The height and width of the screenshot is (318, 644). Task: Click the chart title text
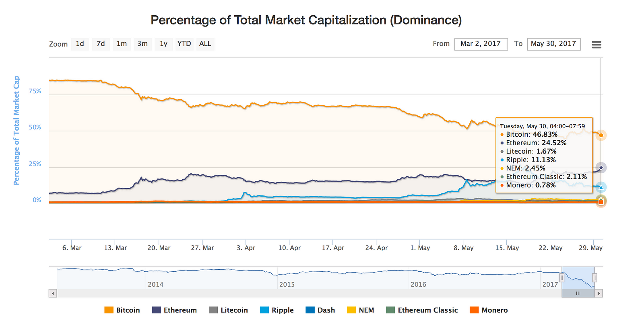(x=306, y=20)
